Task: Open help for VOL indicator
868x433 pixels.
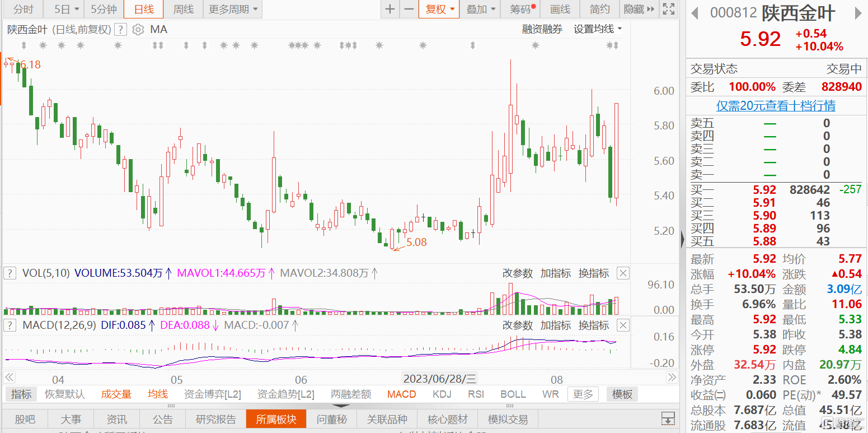Action: [x=10, y=273]
